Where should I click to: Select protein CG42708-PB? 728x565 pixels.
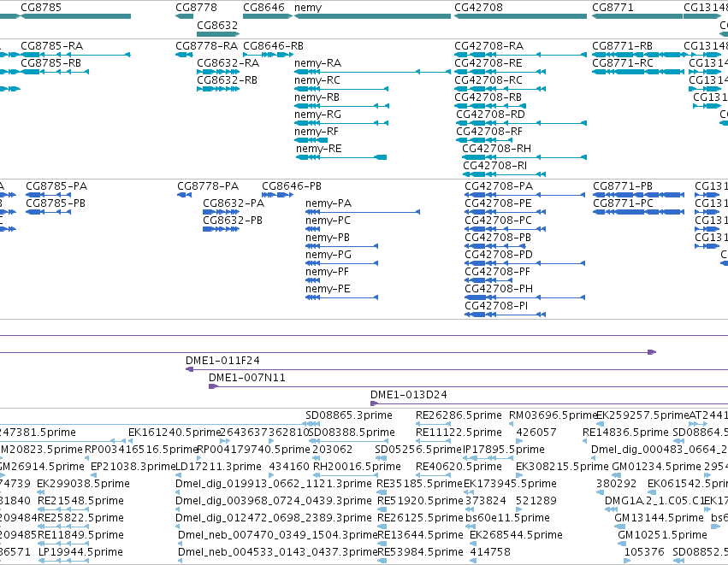[495, 246]
